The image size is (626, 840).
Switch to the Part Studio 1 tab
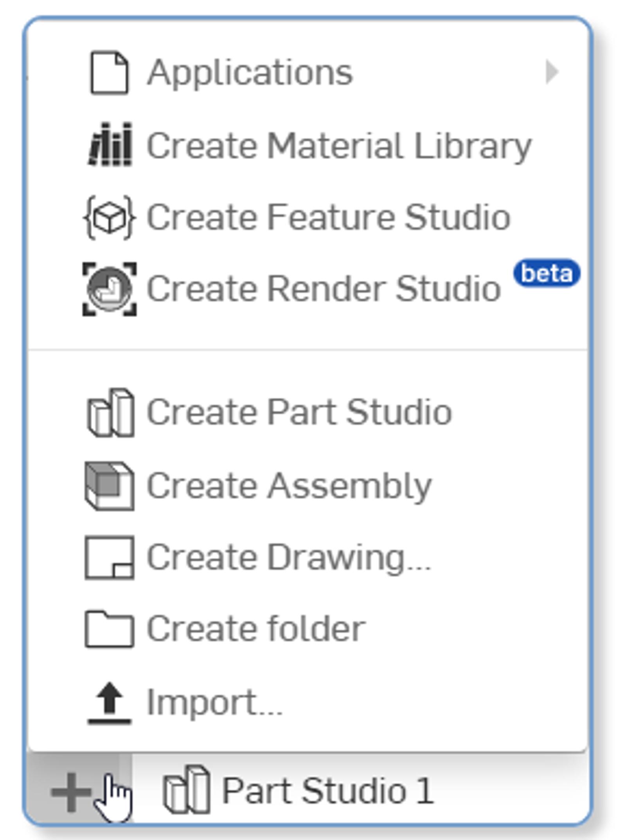[x=327, y=791]
